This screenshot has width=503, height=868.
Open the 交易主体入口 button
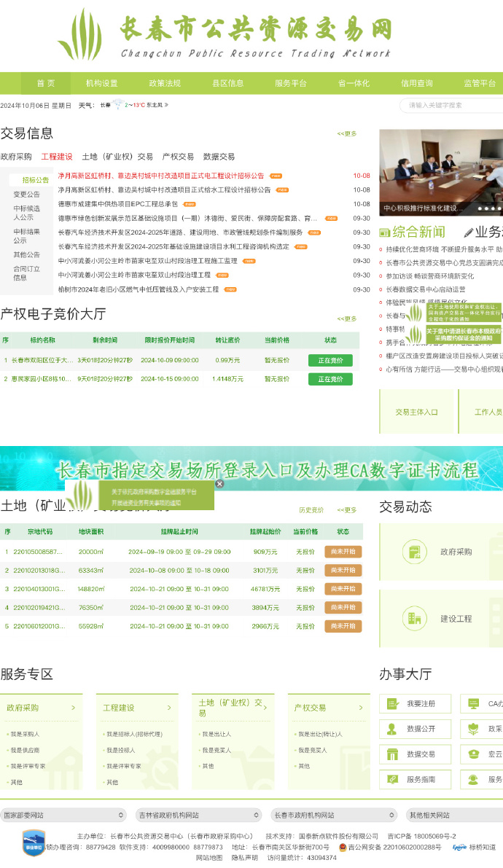(416, 412)
